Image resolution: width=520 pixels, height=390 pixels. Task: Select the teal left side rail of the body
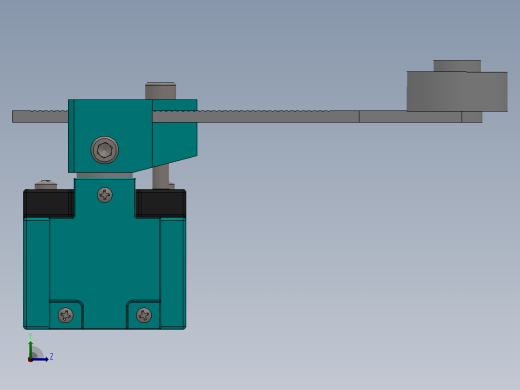[x=37, y=273]
